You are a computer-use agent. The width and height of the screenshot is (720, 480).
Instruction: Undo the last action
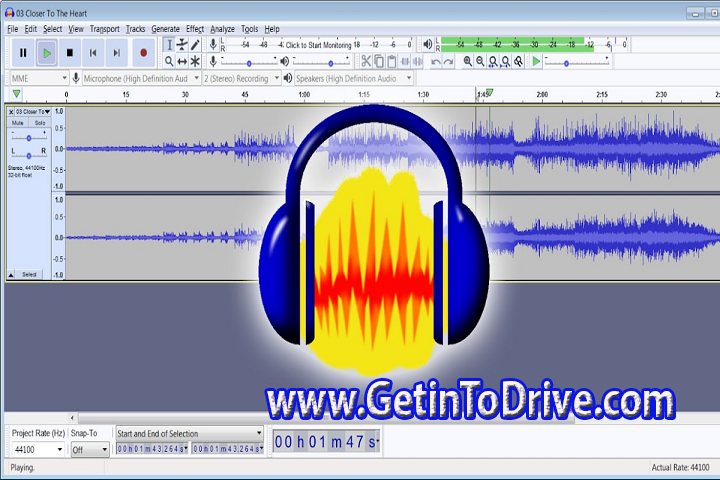coord(436,62)
